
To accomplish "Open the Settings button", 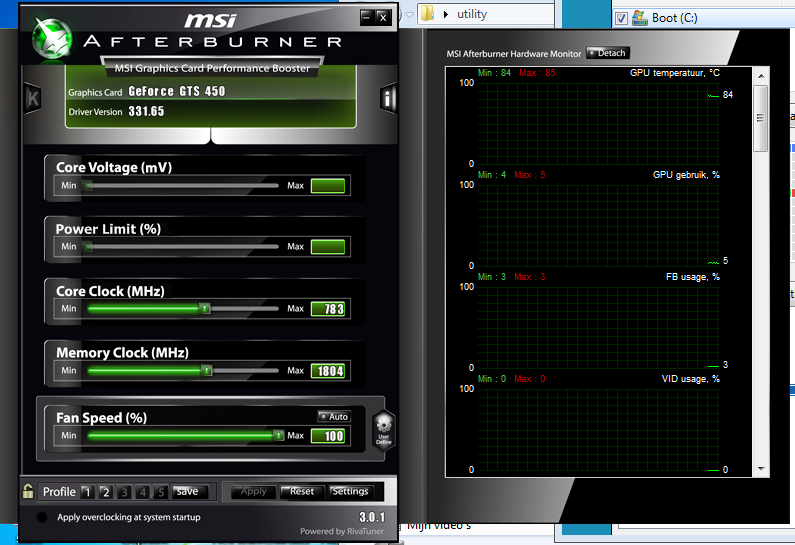I will click(350, 491).
